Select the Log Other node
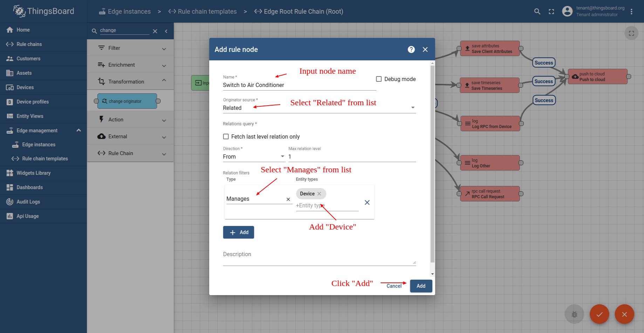This screenshot has width=644, height=333. click(490, 163)
